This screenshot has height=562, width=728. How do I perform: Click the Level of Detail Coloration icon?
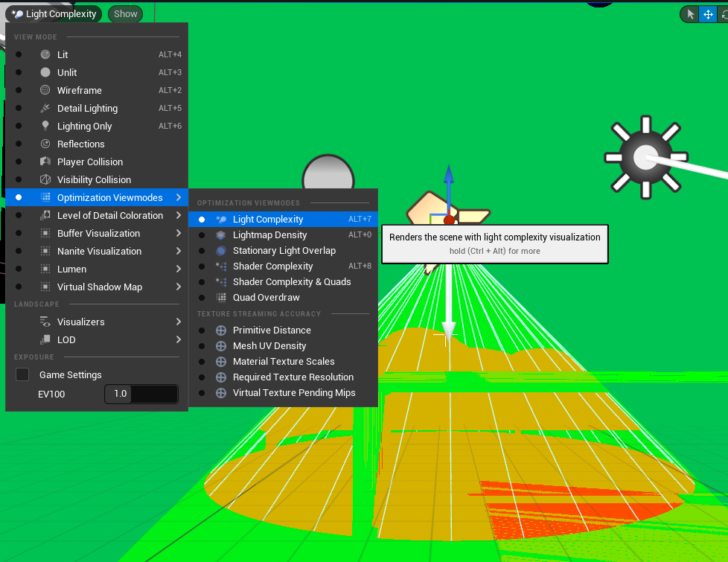(45, 215)
